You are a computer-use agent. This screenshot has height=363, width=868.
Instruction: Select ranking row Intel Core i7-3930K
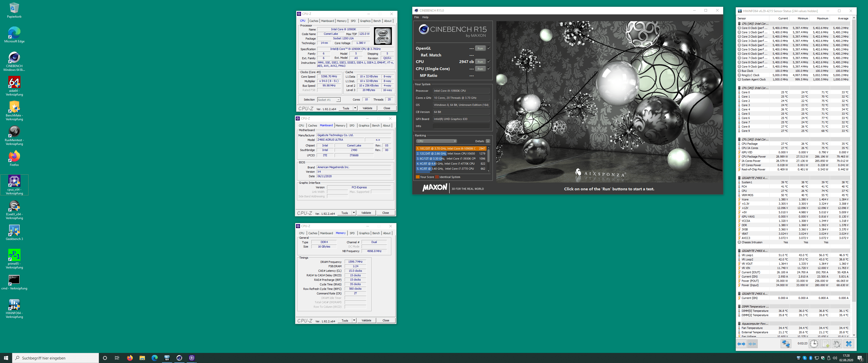click(451, 159)
